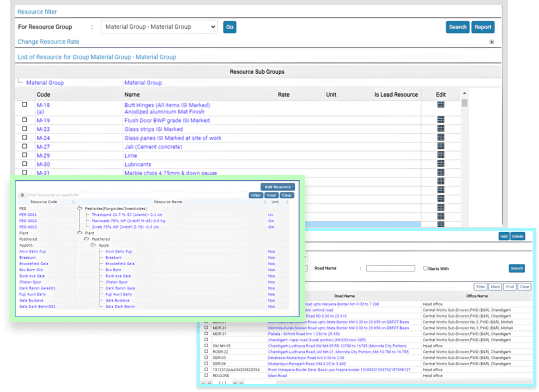
Task: Tick checkbox for the Main Road row
Action: (x=206, y=375)
